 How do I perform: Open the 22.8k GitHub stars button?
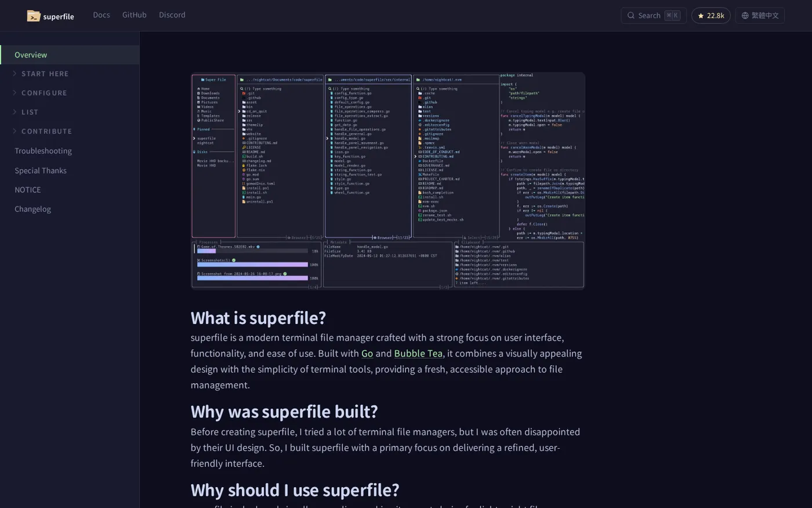(710, 16)
